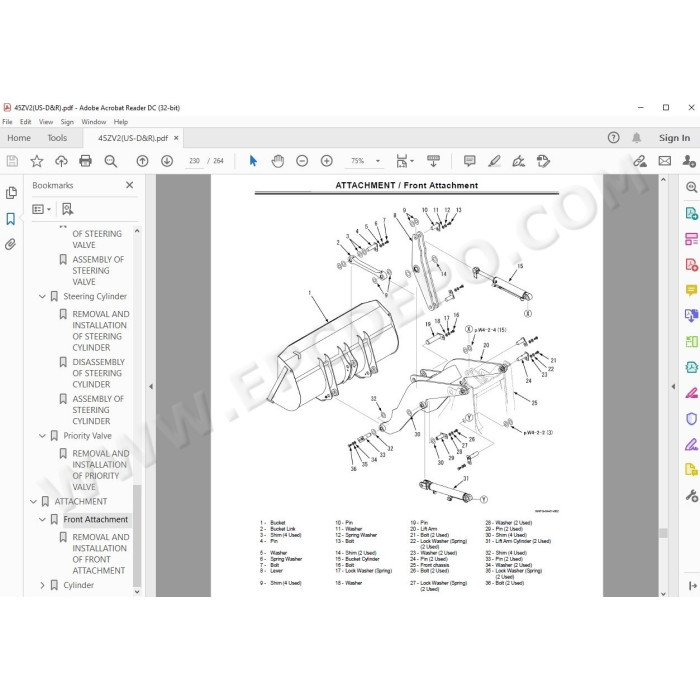Screen dimensions: 700x700
Task: Collapse the Priority Valve bookmark
Action: [x=42, y=436]
